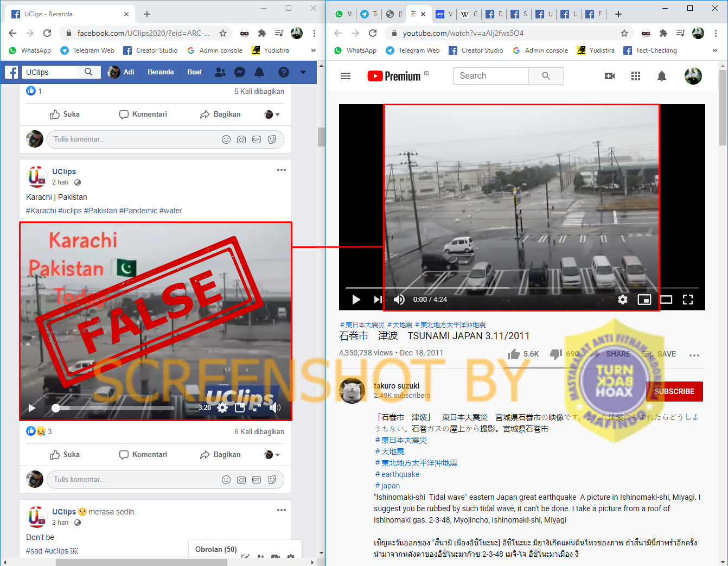This screenshot has width=728, height=566.
Task: Open the YouTube create video camera icon
Action: pyautogui.click(x=610, y=76)
